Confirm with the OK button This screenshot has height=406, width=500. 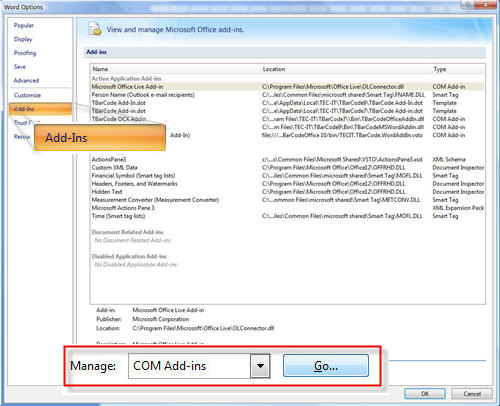tap(425, 394)
